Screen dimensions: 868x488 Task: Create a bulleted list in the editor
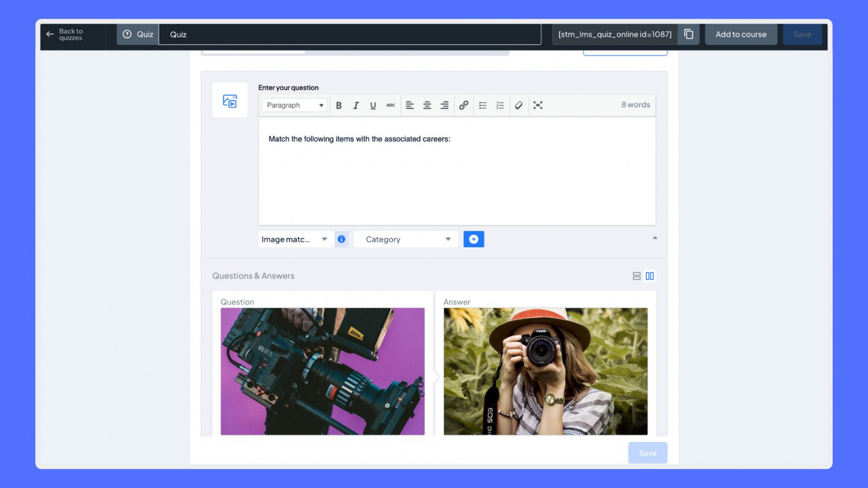[x=482, y=105]
